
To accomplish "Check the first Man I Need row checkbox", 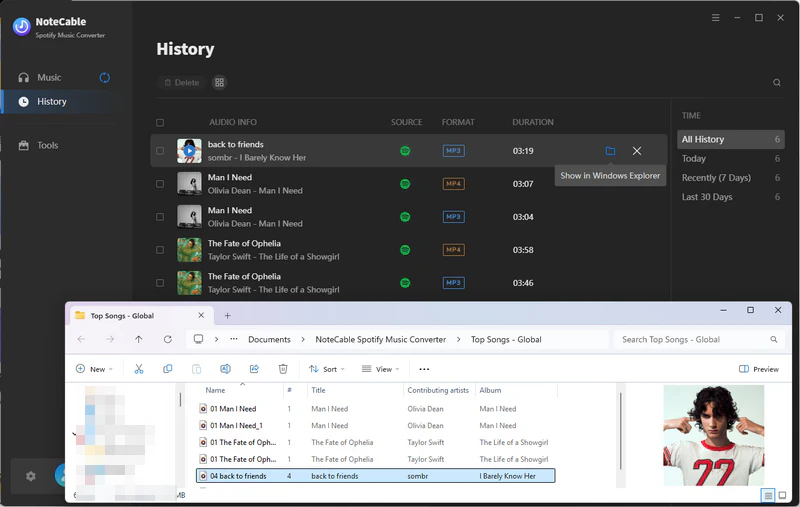I will (160, 184).
